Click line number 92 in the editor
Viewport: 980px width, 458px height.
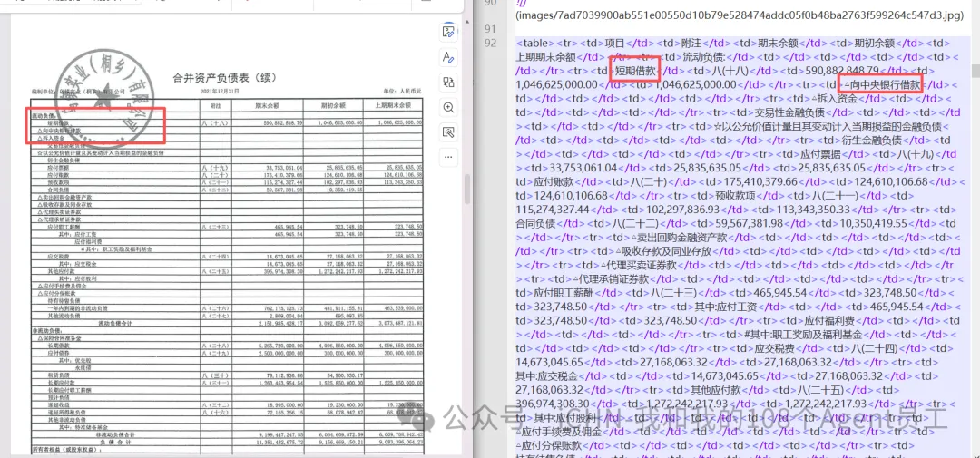coord(491,44)
